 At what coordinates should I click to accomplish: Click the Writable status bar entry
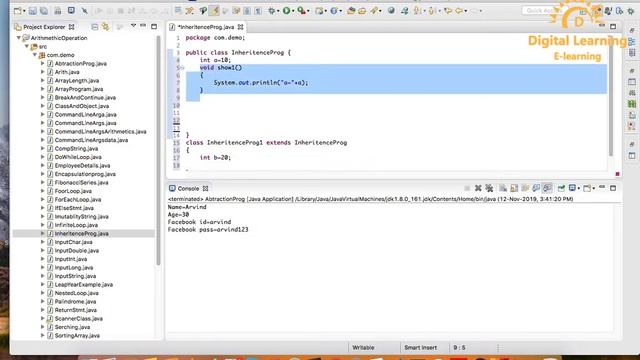pos(363,347)
